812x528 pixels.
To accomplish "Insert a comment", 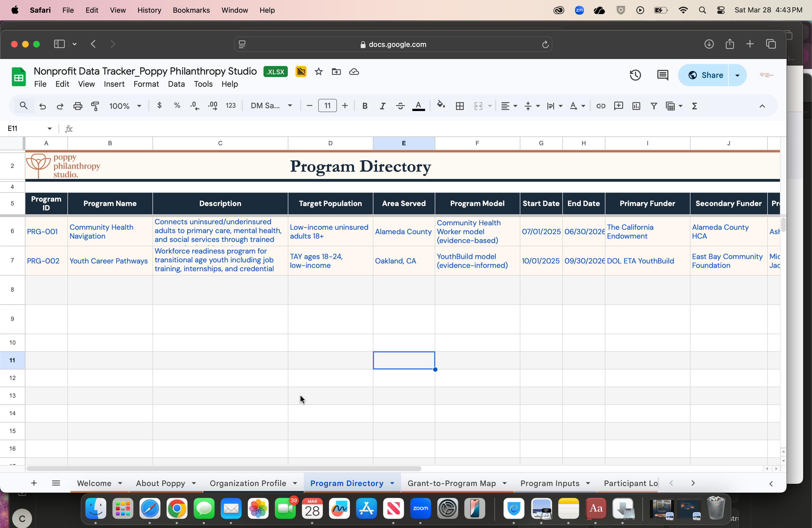I will click(x=618, y=106).
